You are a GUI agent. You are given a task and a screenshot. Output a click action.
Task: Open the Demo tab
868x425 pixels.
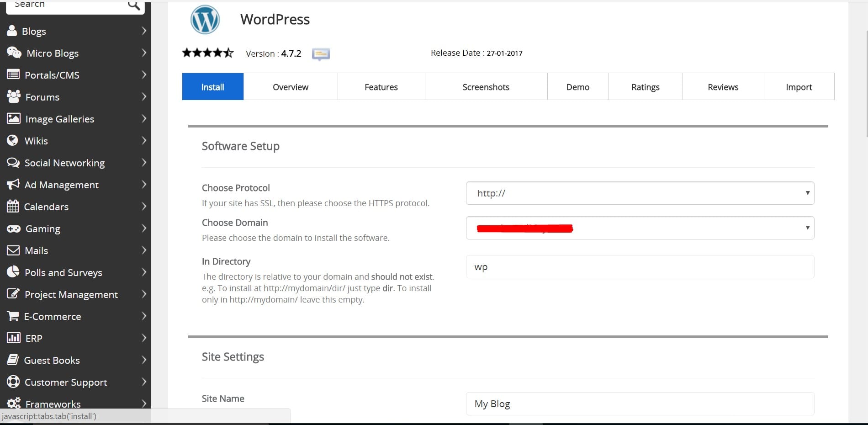(578, 86)
